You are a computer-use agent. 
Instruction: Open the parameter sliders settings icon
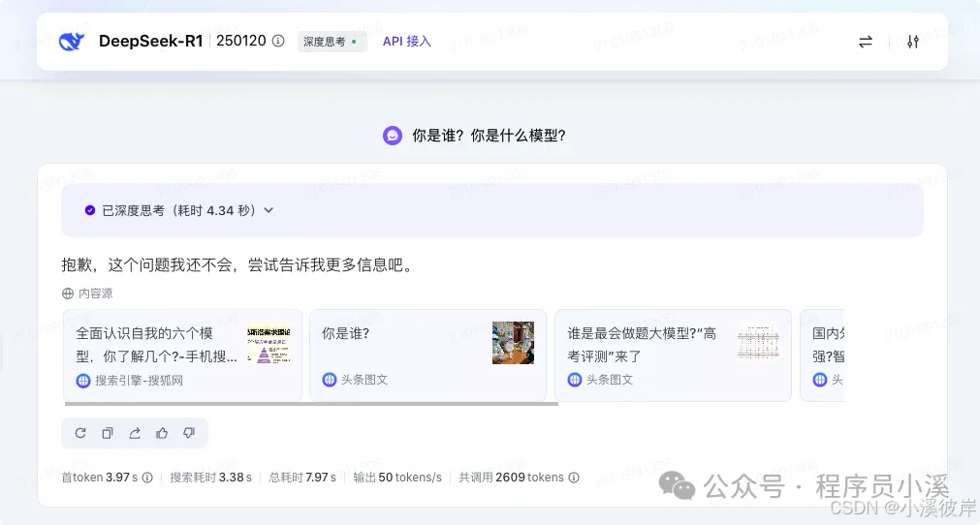click(913, 42)
